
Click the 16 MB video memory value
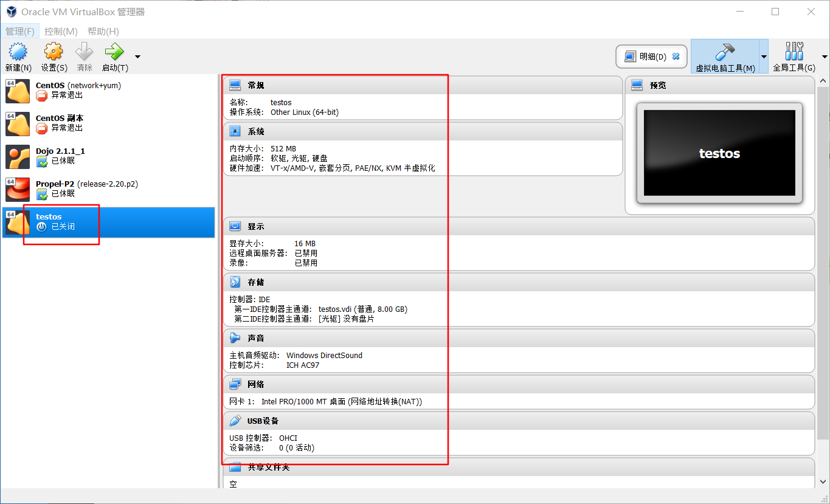(x=305, y=243)
